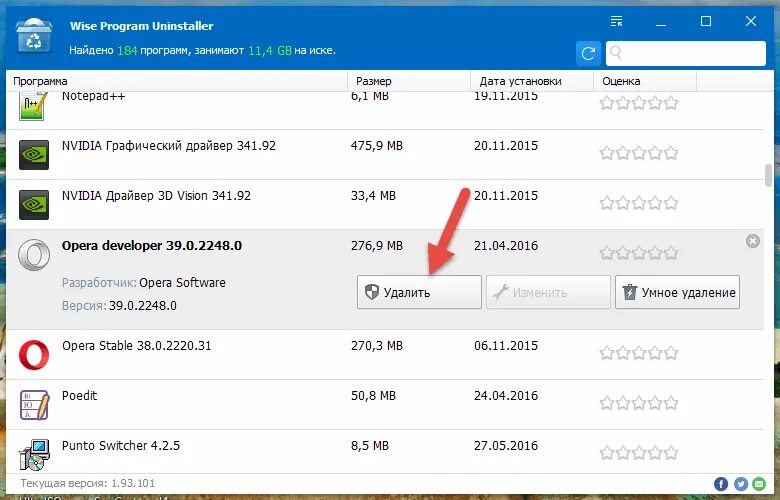The width and height of the screenshot is (780, 500).
Task: Focus the program search field
Action: [685, 53]
